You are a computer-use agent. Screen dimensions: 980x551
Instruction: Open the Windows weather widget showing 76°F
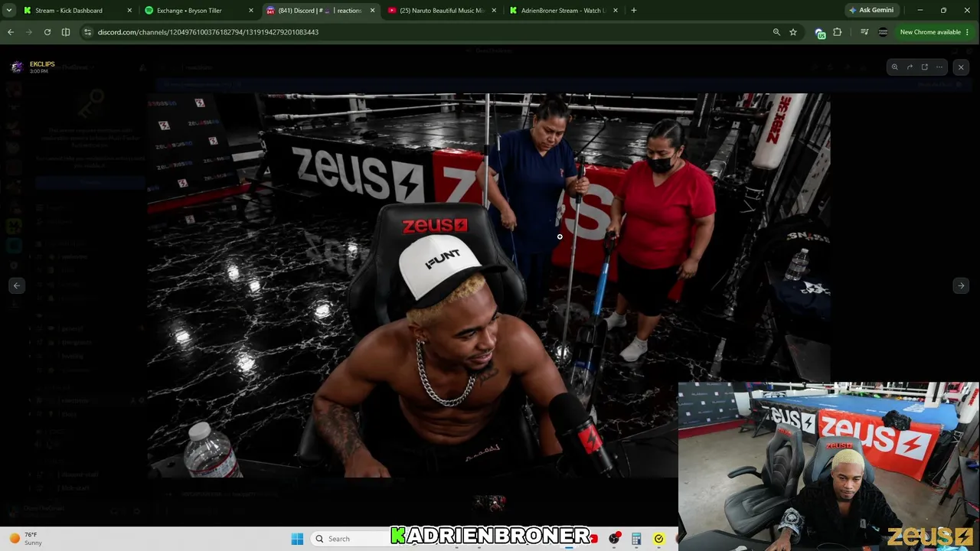[x=25, y=539]
